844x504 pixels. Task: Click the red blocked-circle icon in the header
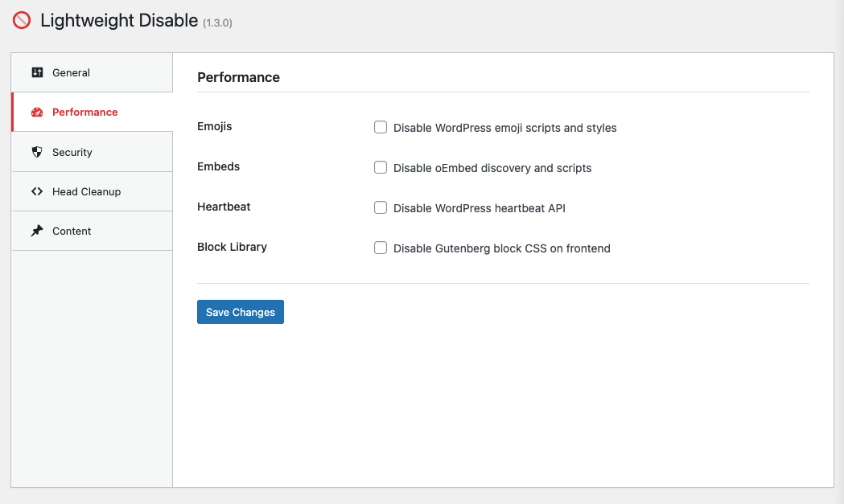tap(21, 20)
